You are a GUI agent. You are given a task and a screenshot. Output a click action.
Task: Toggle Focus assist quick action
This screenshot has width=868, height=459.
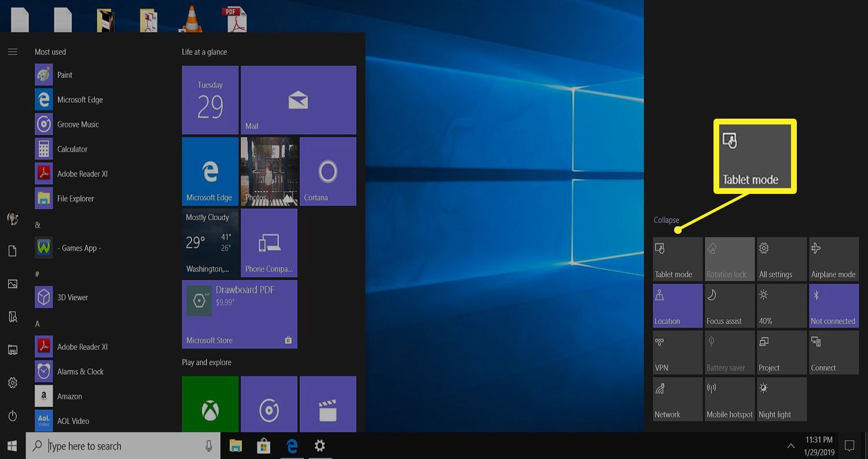(730, 306)
